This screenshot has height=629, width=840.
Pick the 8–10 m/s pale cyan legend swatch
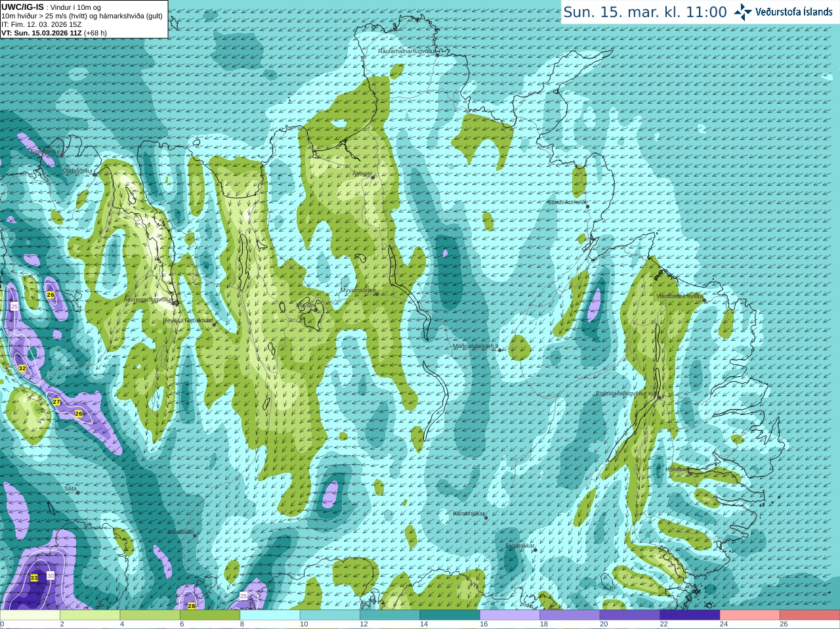pyautogui.click(x=270, y=615)
